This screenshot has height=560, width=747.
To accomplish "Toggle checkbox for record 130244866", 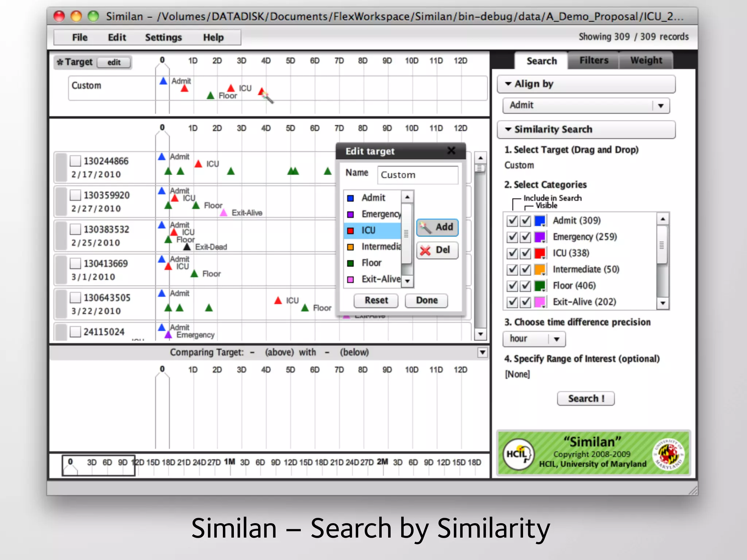I will (75, 161).
